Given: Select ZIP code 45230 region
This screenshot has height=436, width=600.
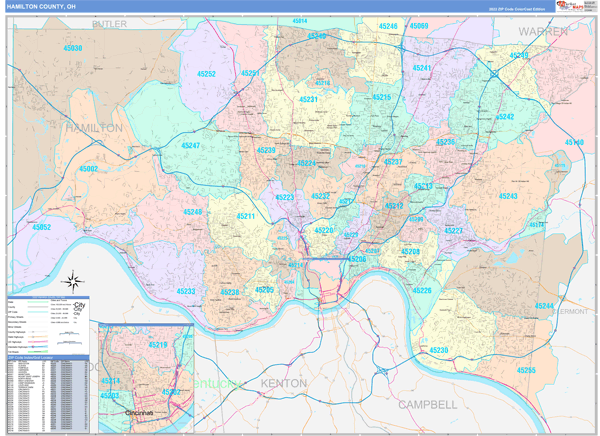Looking at the screenshot, I should click(x=438, y=350).
